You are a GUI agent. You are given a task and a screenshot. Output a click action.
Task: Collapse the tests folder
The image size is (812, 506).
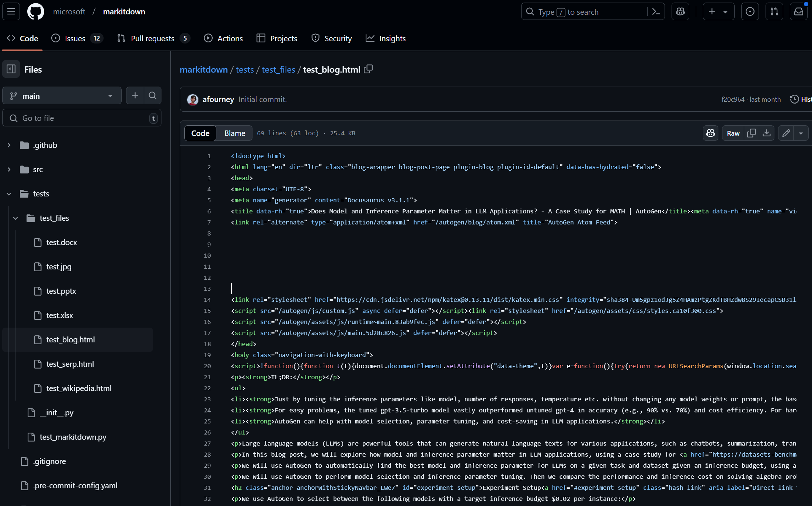click(x=9, y=193)
